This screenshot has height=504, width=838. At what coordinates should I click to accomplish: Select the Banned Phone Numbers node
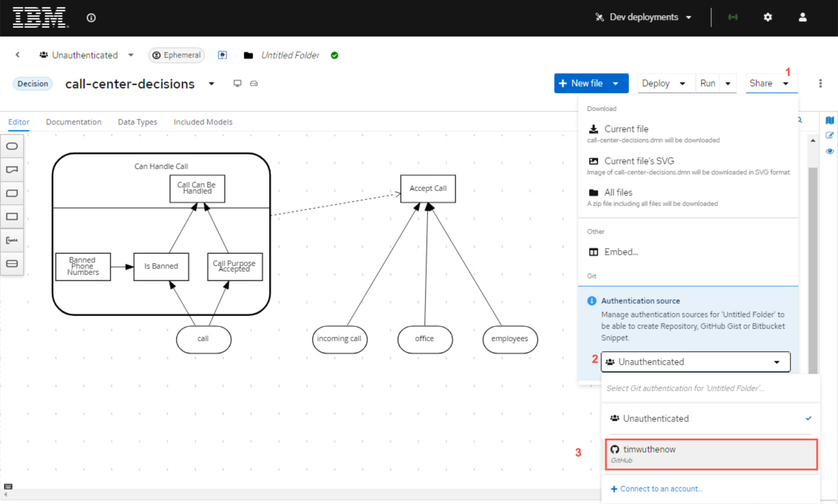(x=83, y=266)
